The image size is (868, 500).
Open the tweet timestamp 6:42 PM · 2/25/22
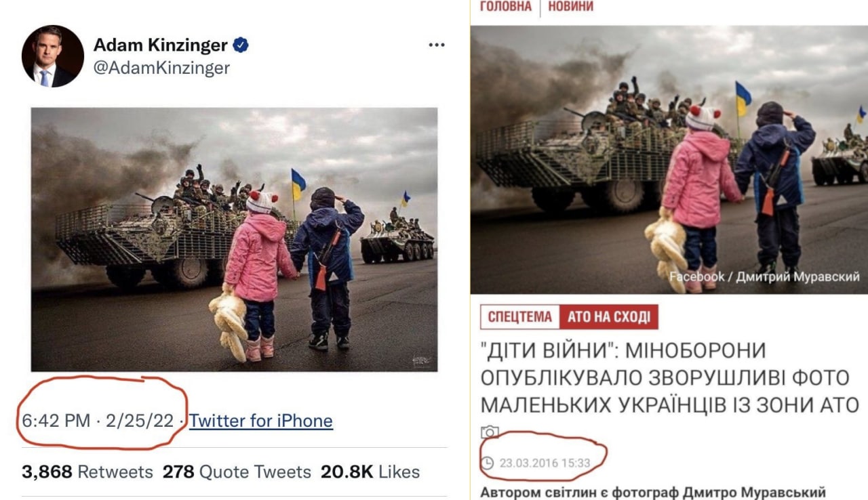click(98, 421)
